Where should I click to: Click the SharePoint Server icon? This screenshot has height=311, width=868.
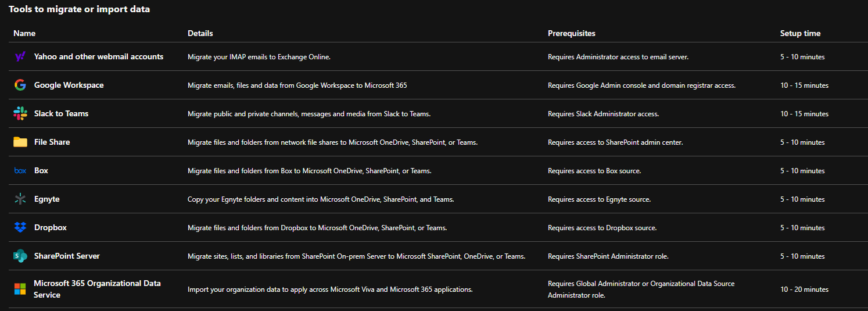point(20,256)
